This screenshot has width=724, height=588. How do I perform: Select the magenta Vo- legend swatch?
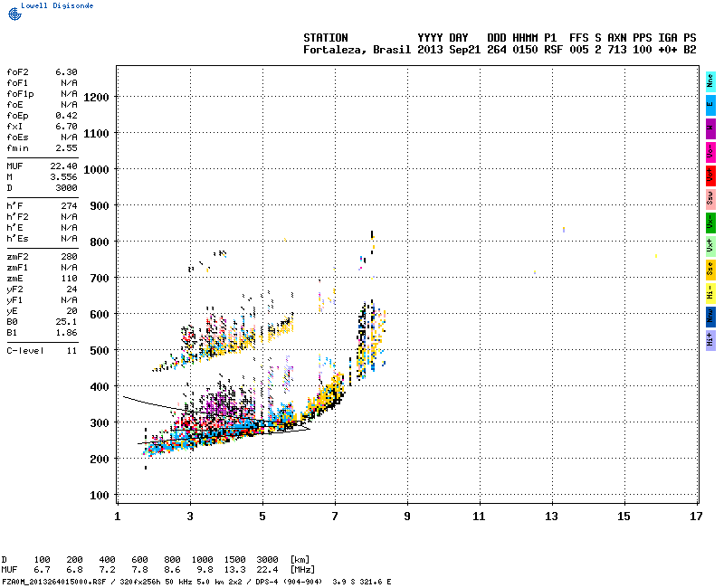click(x=710, y=152)
